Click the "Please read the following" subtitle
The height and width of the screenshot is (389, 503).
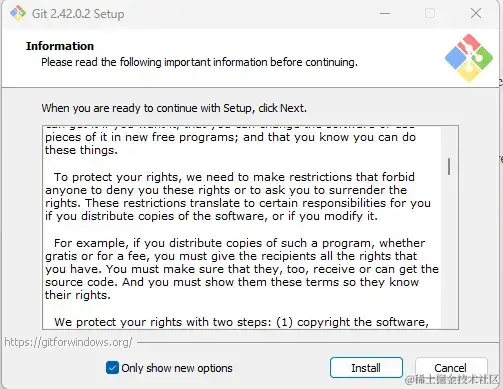pyautogui.click(x=199, y=62)
